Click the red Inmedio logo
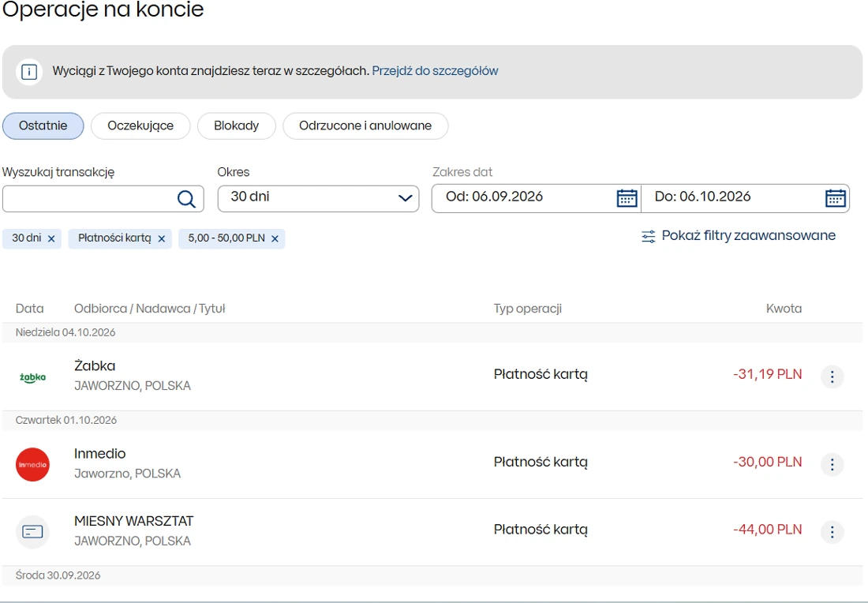 [x=32, y=465]
